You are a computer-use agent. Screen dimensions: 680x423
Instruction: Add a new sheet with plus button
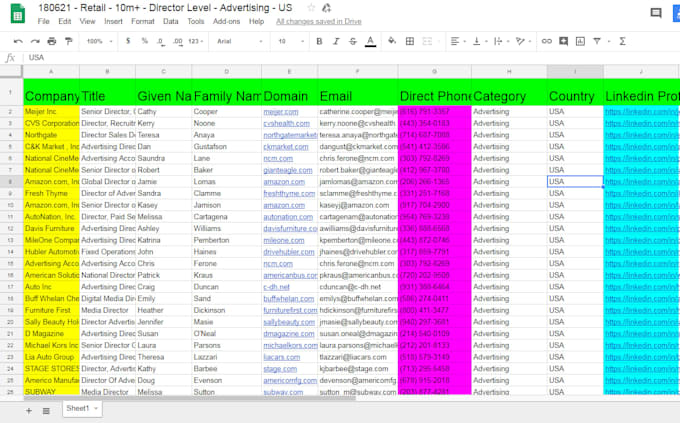click(x=29, y=411)
